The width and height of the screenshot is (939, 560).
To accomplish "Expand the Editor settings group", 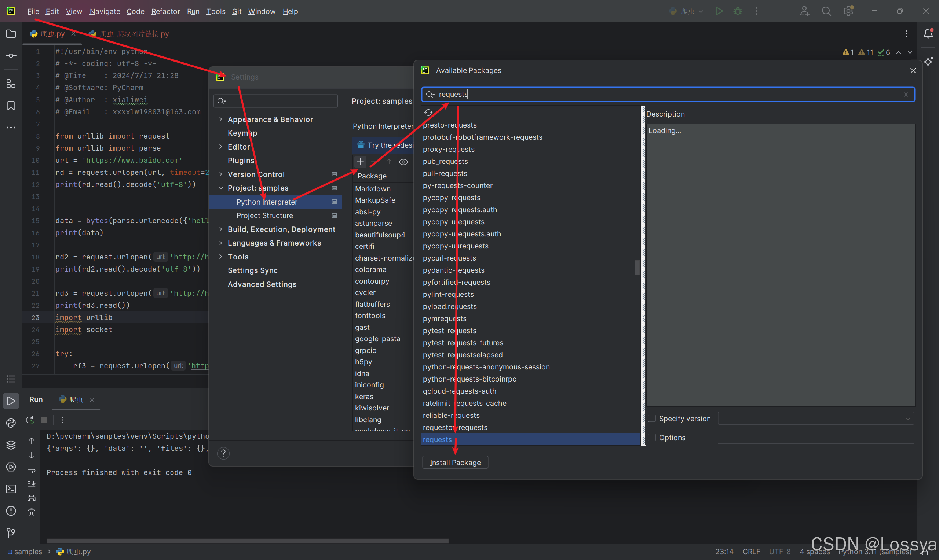I will click(220, 147).
